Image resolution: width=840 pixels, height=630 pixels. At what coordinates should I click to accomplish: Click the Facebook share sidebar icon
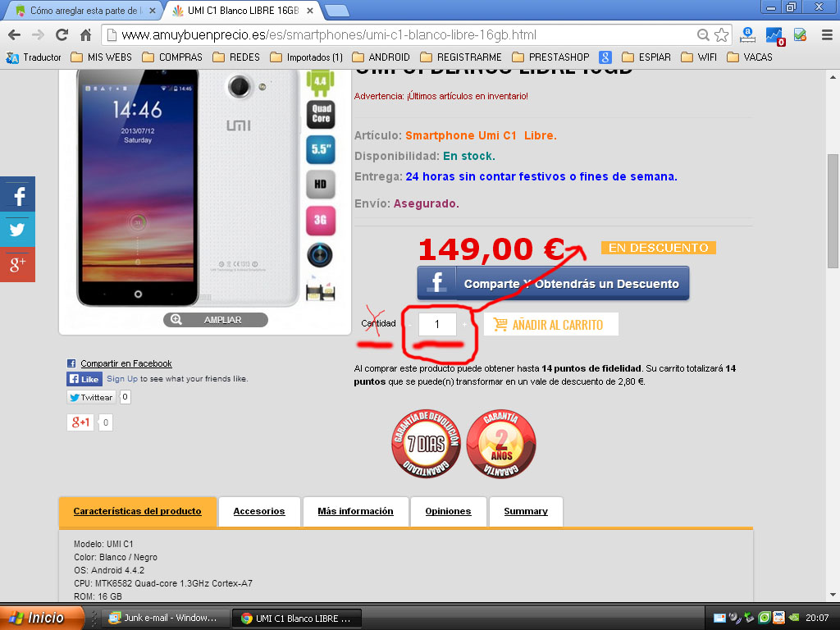(18, 194)
